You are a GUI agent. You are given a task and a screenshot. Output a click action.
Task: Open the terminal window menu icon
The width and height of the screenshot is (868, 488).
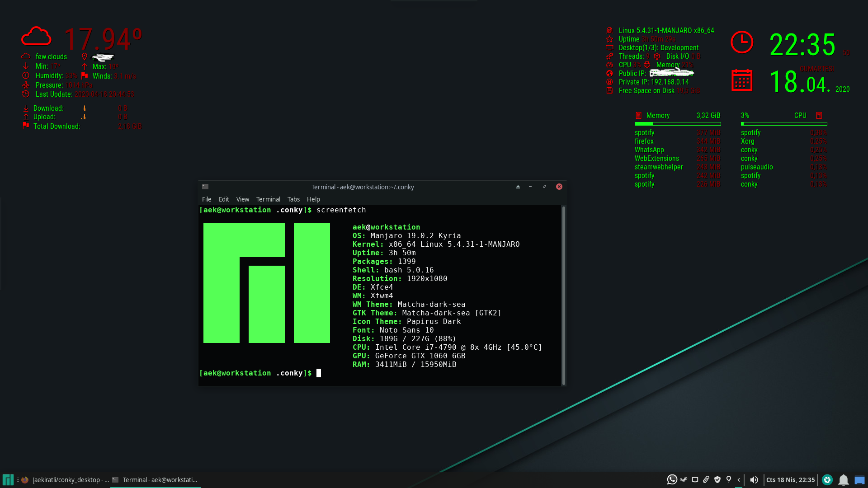pos(205,187)
